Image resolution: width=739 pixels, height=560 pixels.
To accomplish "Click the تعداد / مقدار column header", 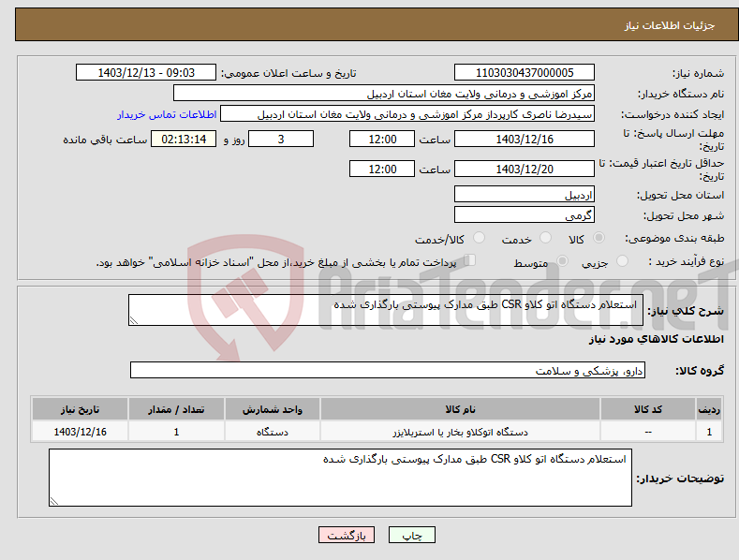I will click(x=176, y=409).
